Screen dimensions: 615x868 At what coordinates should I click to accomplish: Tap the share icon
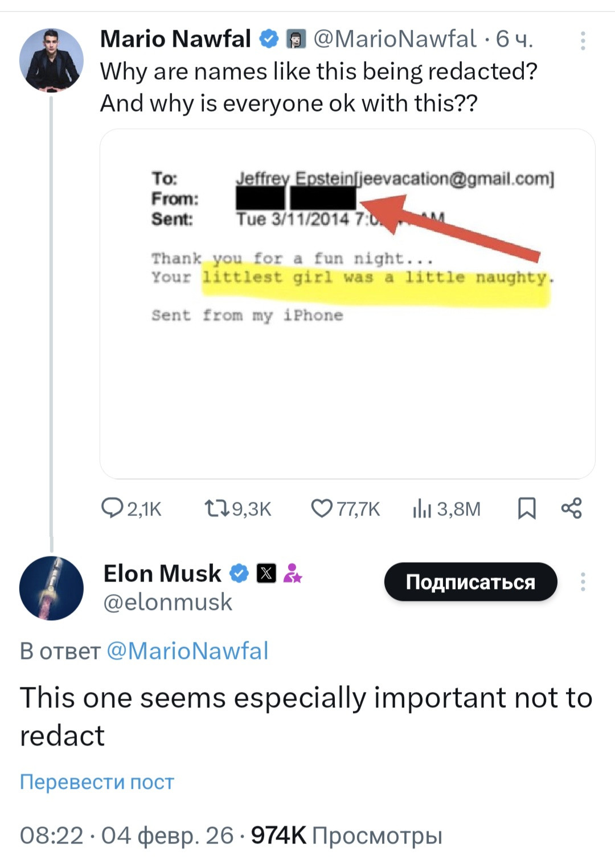(x=571, y=508)
